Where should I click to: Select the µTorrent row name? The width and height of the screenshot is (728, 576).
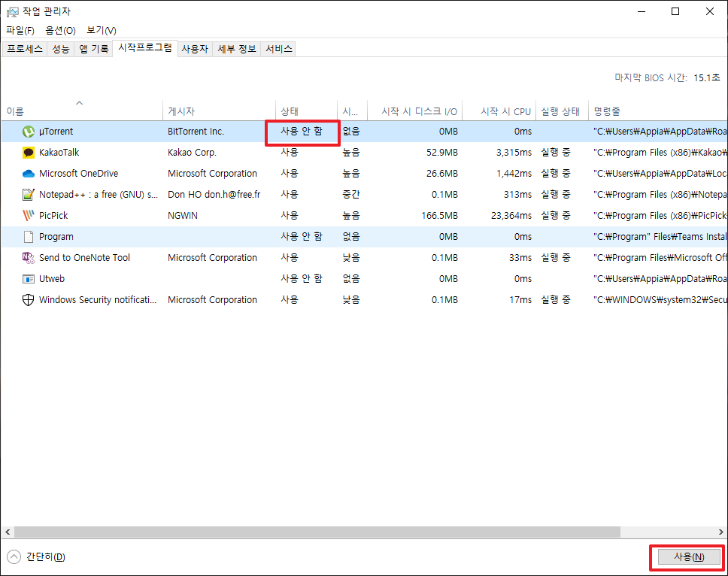click(56, 132)
